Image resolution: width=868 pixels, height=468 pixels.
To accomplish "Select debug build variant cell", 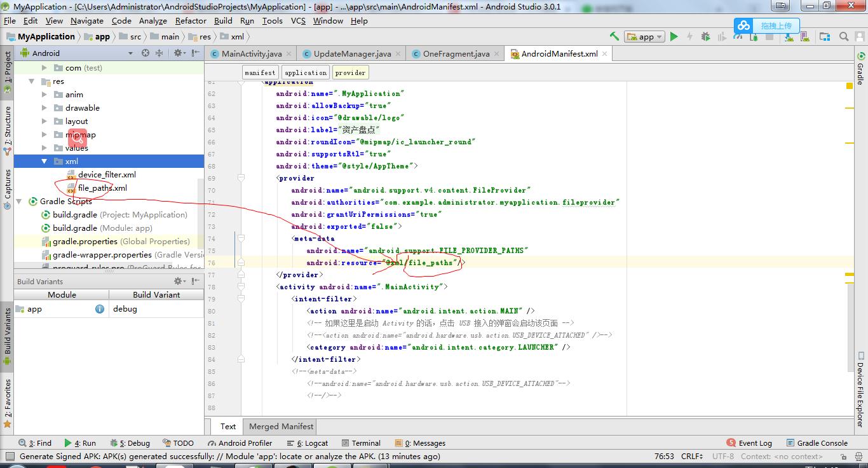I will coord(156,309).
